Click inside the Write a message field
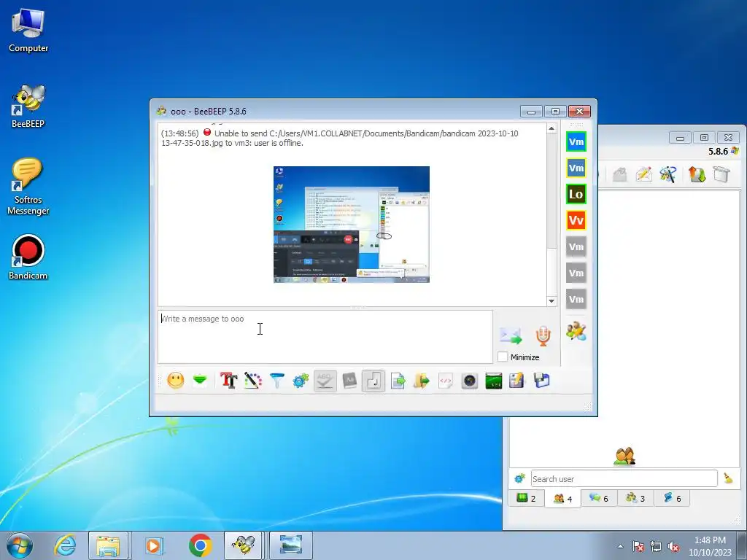The height and width of the screenshot is (560, 747). pos(325,337)
